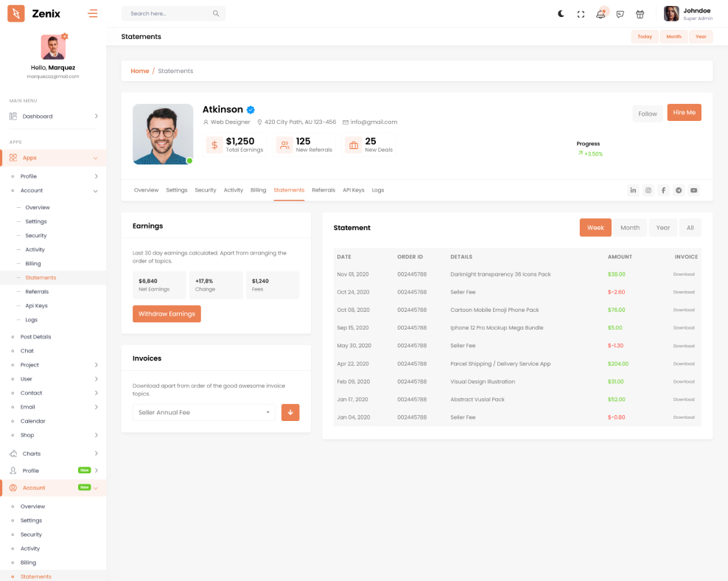This screenshot has width=728, height=581.
Task: Open notifications bell icon
Action: (x=601, y=14)
